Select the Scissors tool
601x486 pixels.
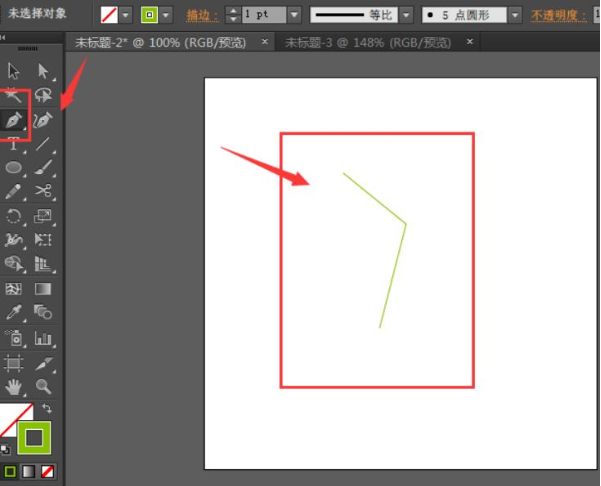43,191
